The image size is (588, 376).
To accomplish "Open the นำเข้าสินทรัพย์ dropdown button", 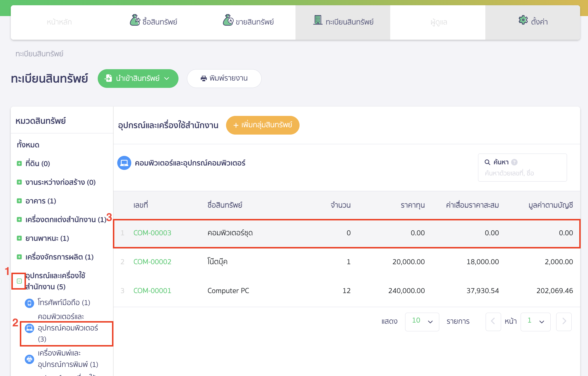I will pos(138,79).
